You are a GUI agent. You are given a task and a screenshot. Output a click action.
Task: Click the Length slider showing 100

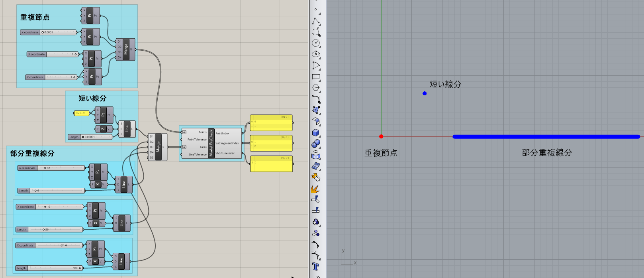coord(55,268)
